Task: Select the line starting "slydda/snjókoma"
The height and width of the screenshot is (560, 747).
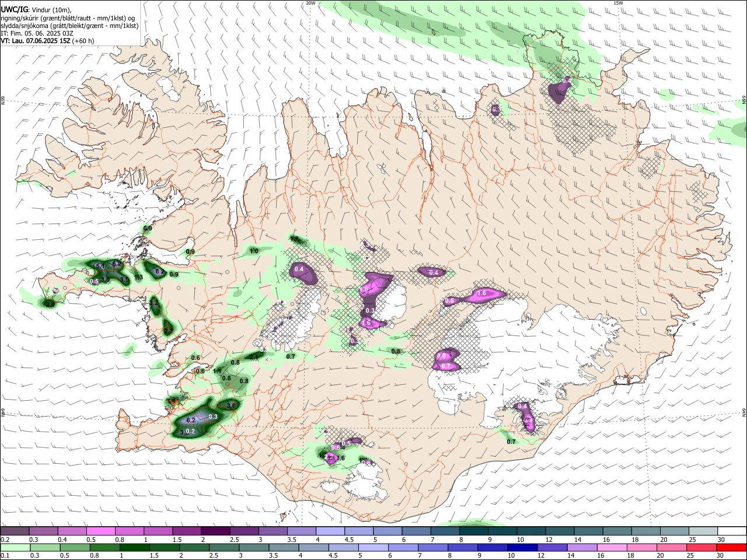Action: (69, 26)
